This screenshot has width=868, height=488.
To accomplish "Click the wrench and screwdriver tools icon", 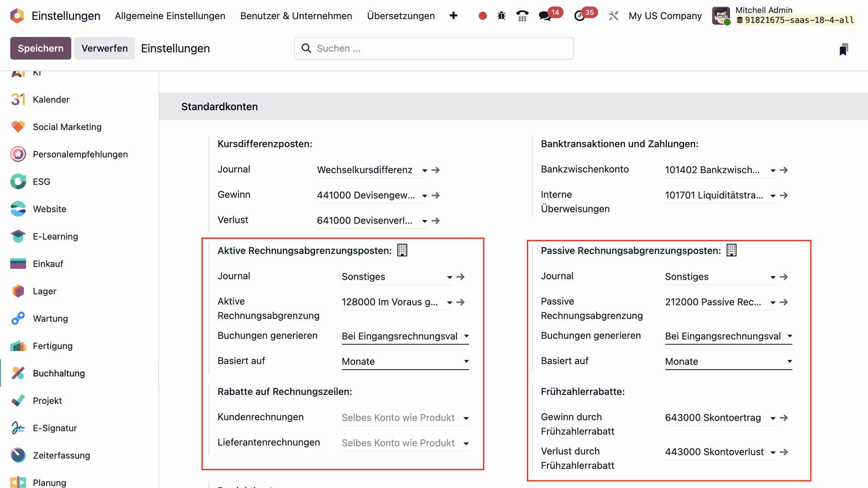I will pyautogui.click(x=613, y=16).
